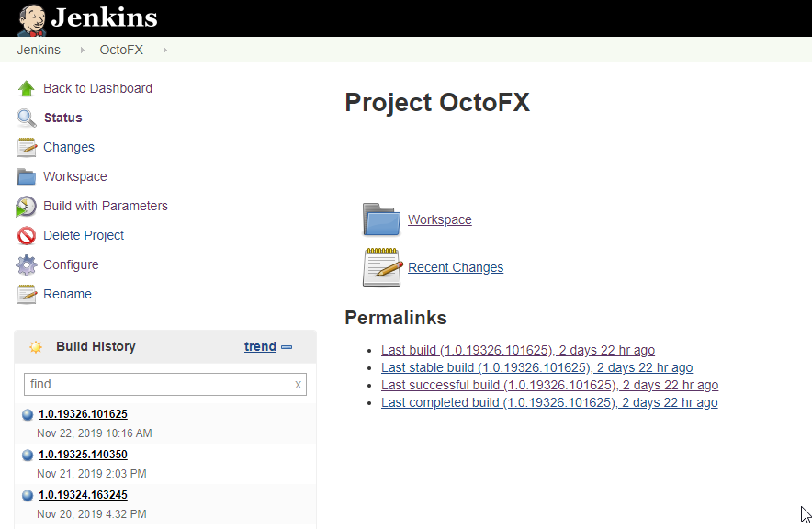
Task: Open the Status page
Action: click(x=62, y=118)
